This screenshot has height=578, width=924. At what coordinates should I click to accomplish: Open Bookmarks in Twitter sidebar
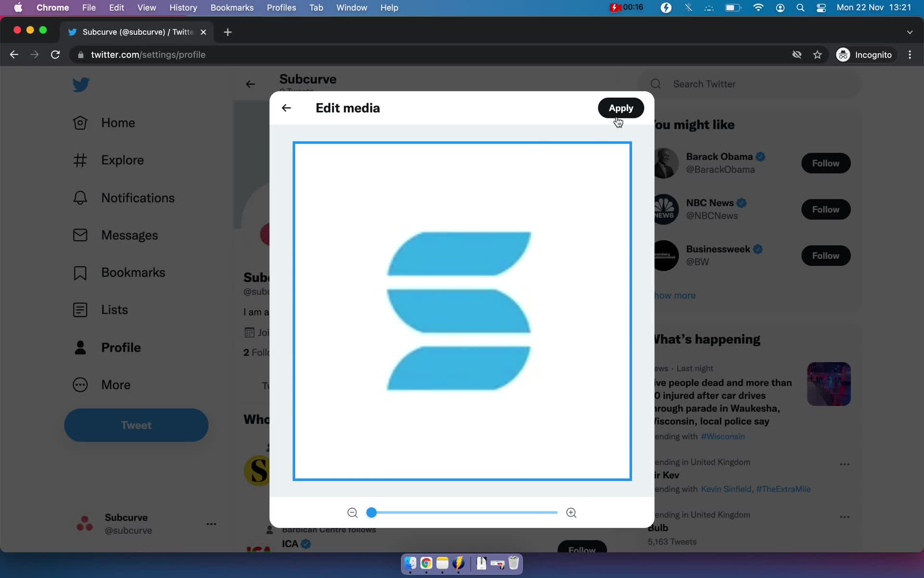click(x=132, y=272)
